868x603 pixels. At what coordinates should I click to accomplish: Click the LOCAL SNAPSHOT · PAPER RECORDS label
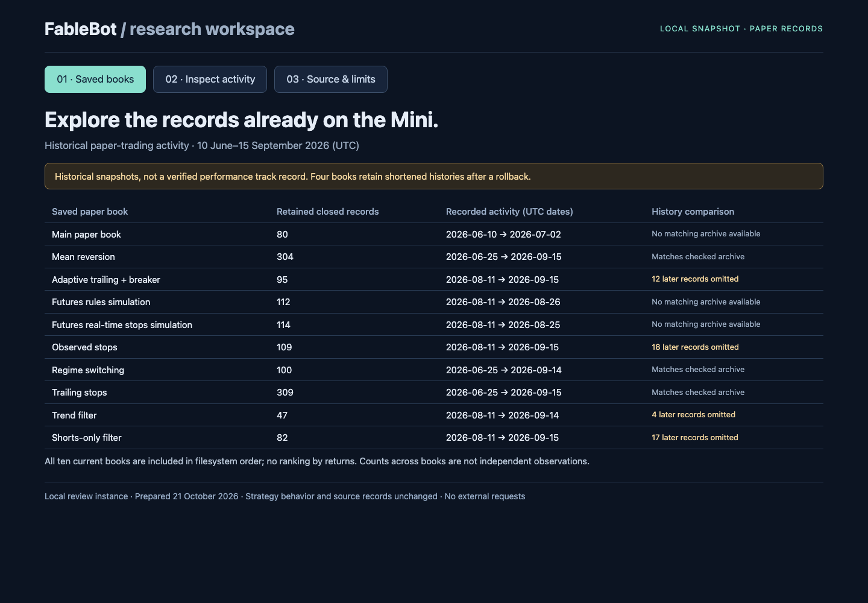[741, 28]
